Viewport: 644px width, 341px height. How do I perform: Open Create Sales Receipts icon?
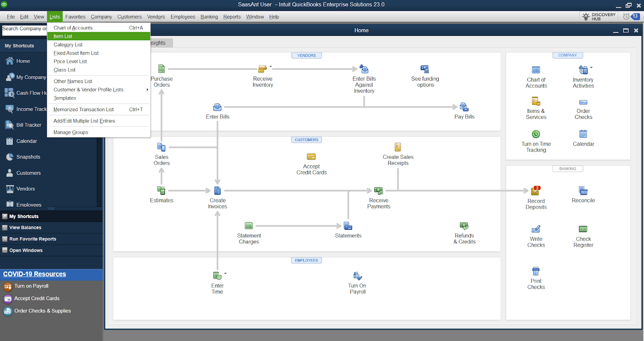(x=398, y=147)
